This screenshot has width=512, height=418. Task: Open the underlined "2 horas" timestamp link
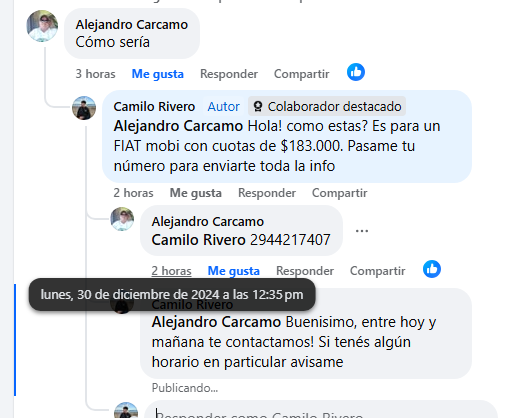coord(171,271)
